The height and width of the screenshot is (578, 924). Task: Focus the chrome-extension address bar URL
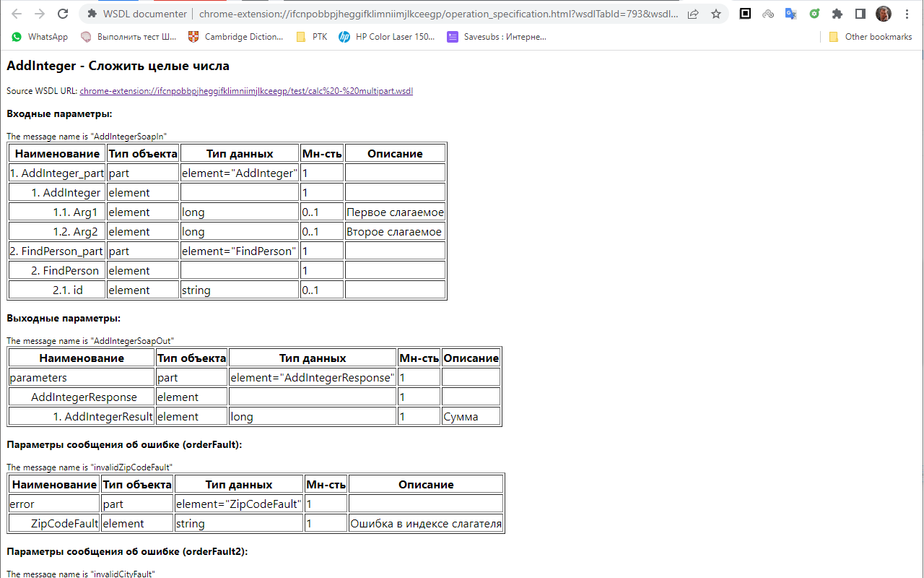tap(438, 14)
